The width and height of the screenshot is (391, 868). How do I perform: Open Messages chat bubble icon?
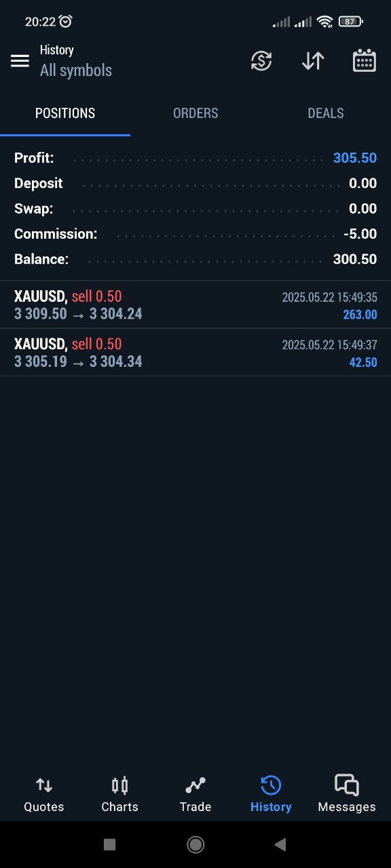347,785
